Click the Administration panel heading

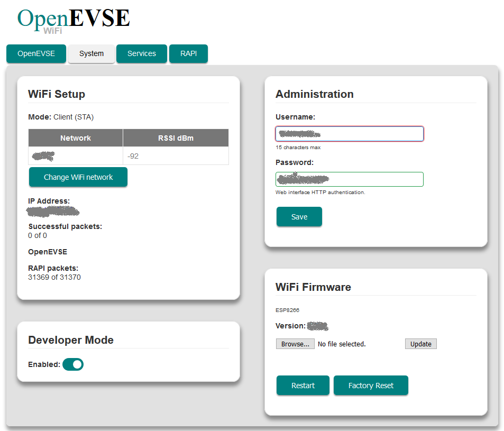pos(314,94)
